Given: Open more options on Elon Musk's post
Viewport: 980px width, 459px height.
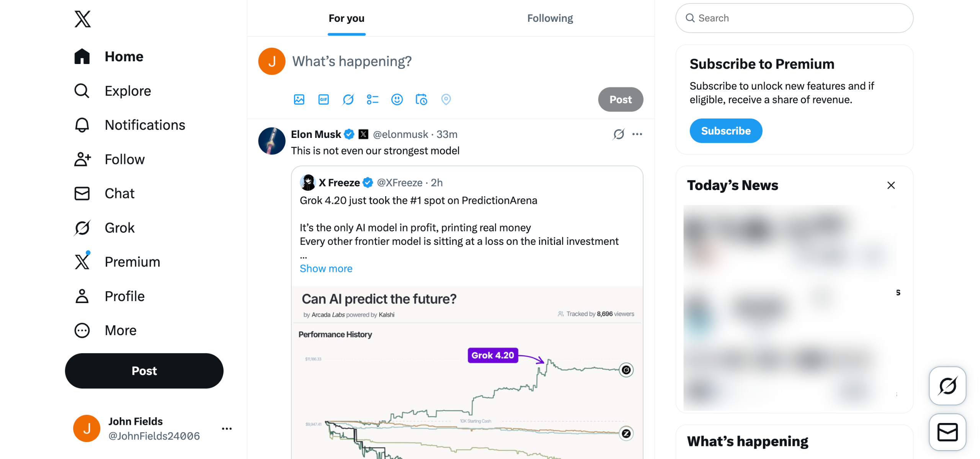Looking at the screenshot, I should 637,134.
